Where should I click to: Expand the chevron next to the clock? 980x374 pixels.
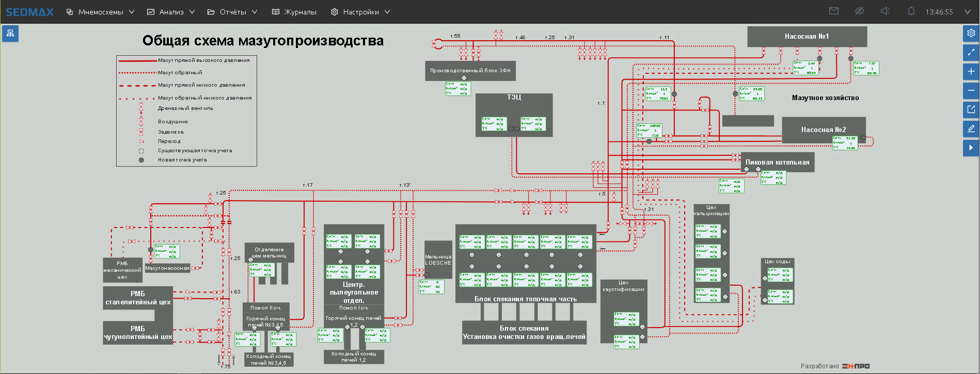967,12
